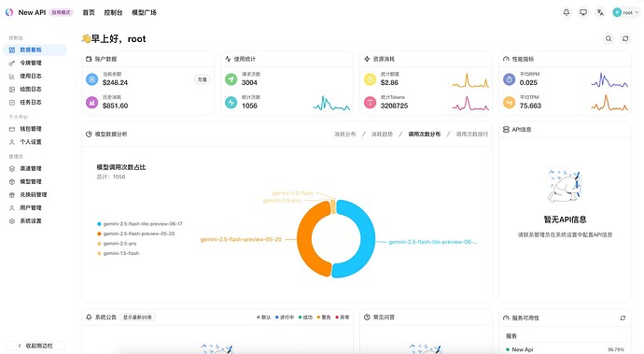Click the 性能指标 gauge header icon
Image resolution: width=644 pixels, height=354 pixels.
click(506, 59)
